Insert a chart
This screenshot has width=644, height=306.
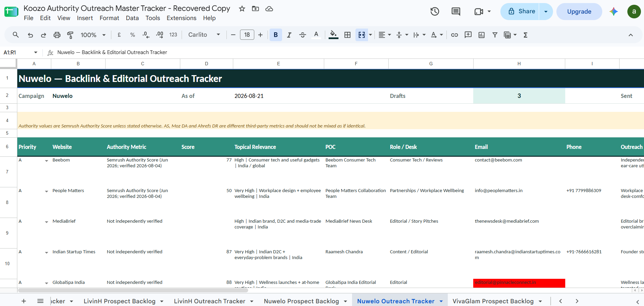(x=481, y=35)
